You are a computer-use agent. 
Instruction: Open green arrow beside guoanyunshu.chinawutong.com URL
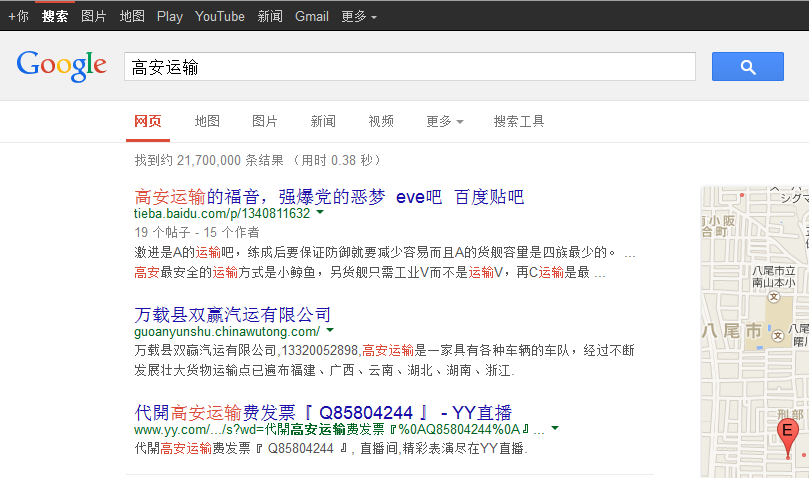330,330
